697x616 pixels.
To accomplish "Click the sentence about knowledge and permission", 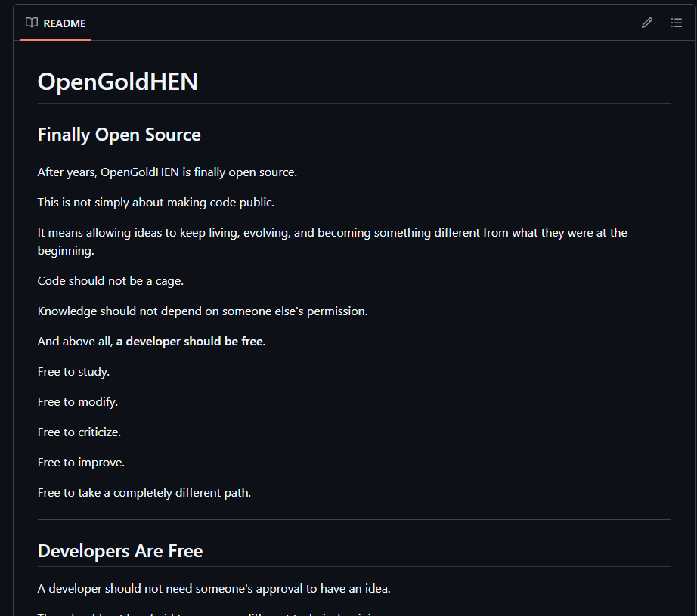I will (x=203, y=311).
